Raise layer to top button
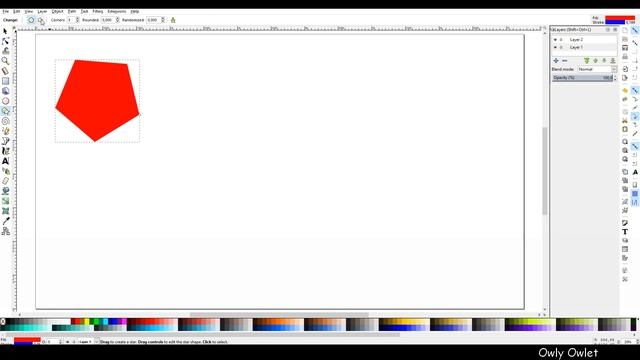 click(587, 60)
